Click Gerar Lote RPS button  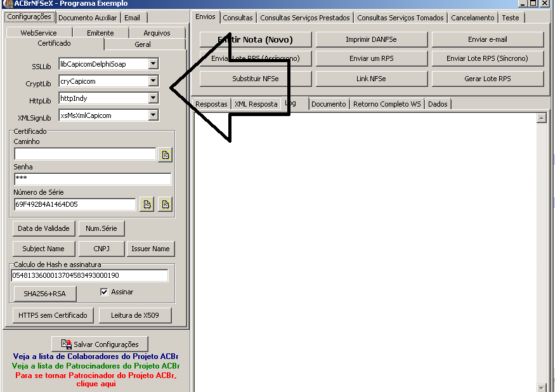[x=488, y=79]
